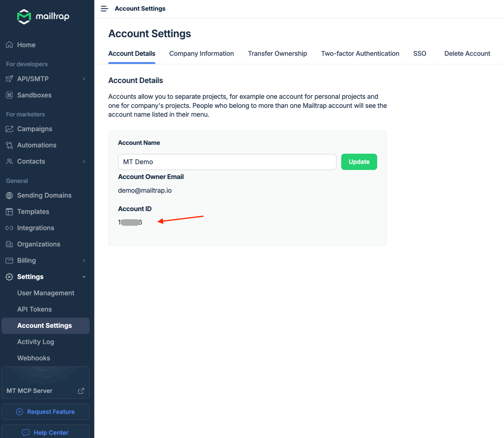Open MT MCP Server external link icon
This screenshot has height=438, width=504.
pos(81,391)
